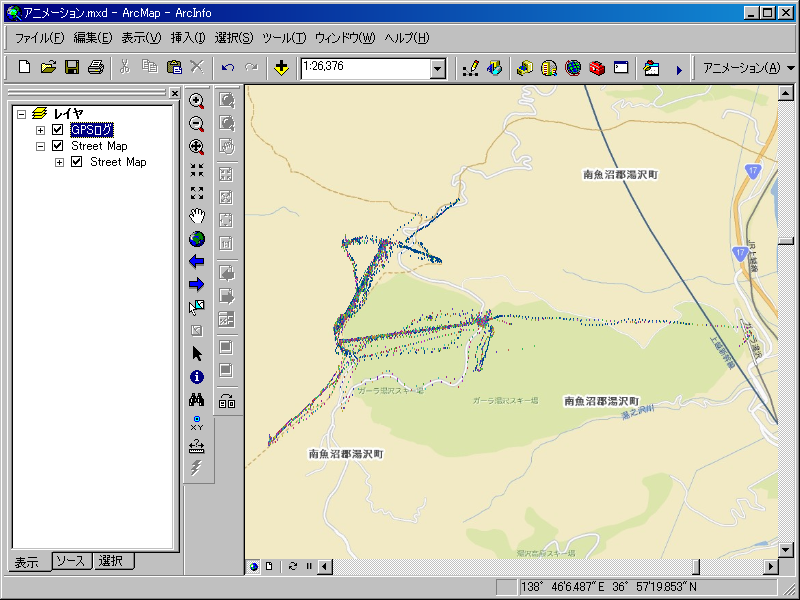800x600 pixels.
Task: Uncheck the GPSログ layer checkbox
Action: click(x=58, y=130)
